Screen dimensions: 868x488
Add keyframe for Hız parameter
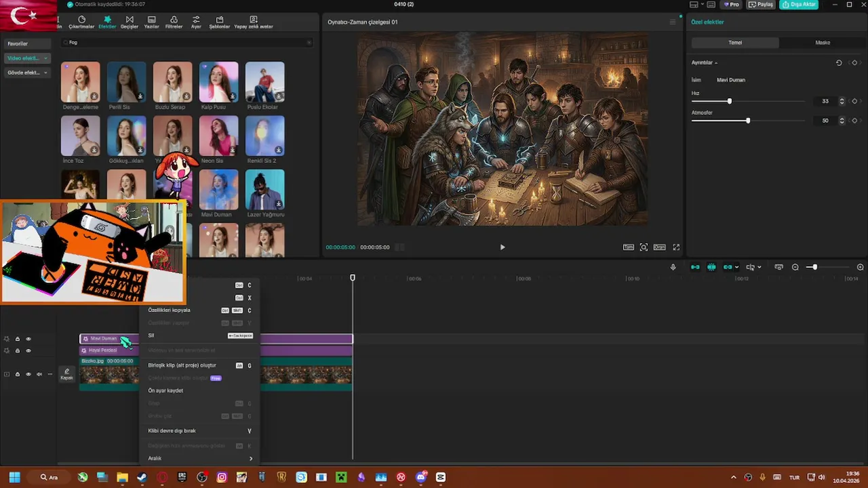(x=854, y=101)
